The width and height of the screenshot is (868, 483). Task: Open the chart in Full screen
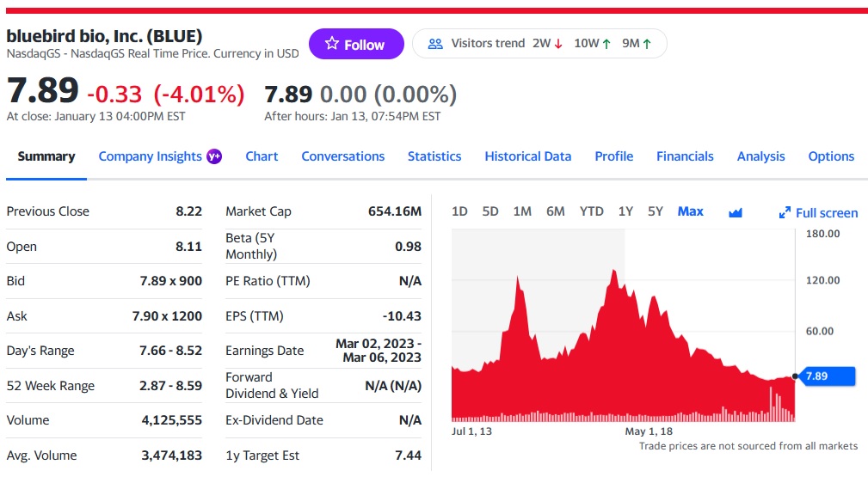pos(817,212)
